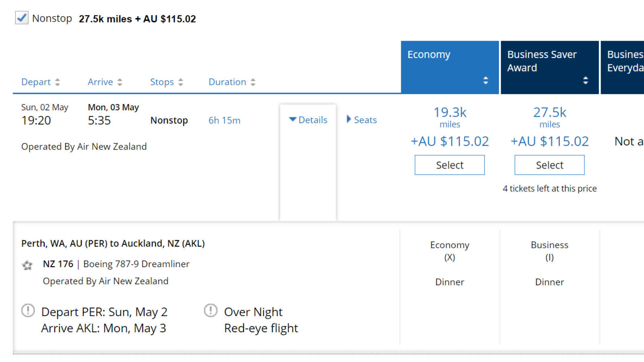Select the 27.5k miles Business Saver fare
644x362 pixels.
(549, 165)
